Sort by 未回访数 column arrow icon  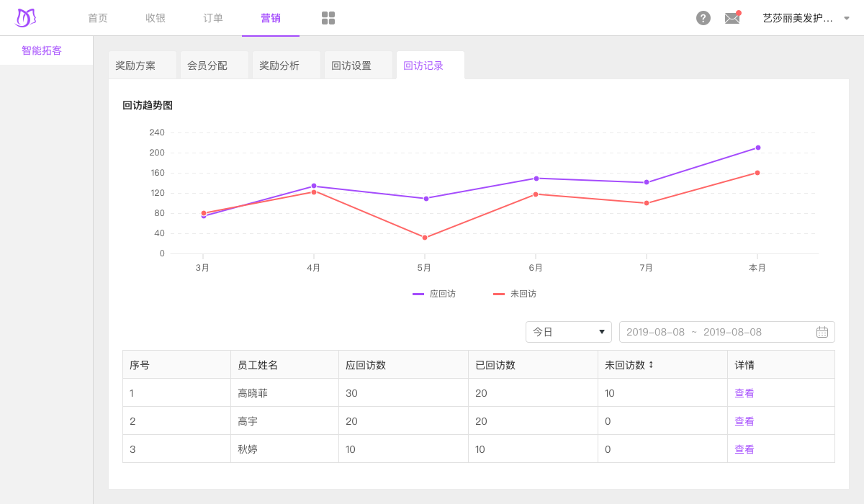point(651,364)
